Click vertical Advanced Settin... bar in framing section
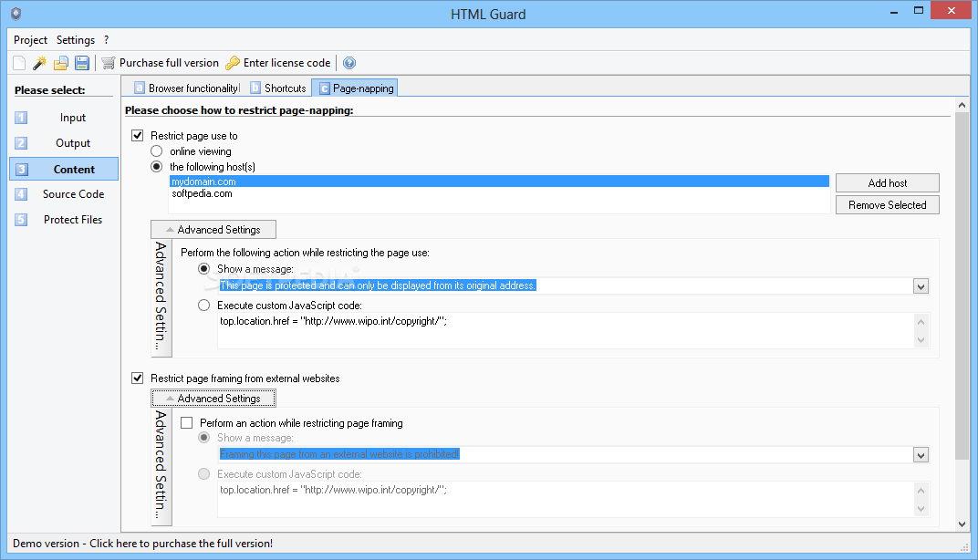 click(161, 466)
